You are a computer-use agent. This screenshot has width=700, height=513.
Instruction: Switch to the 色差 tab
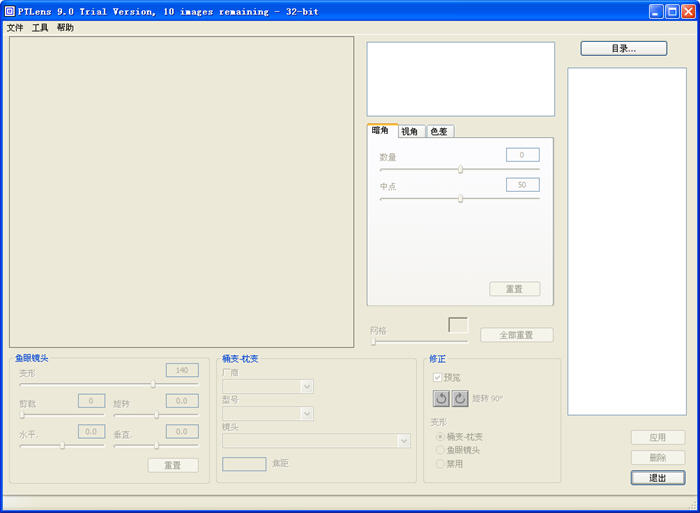click(439, 131)
